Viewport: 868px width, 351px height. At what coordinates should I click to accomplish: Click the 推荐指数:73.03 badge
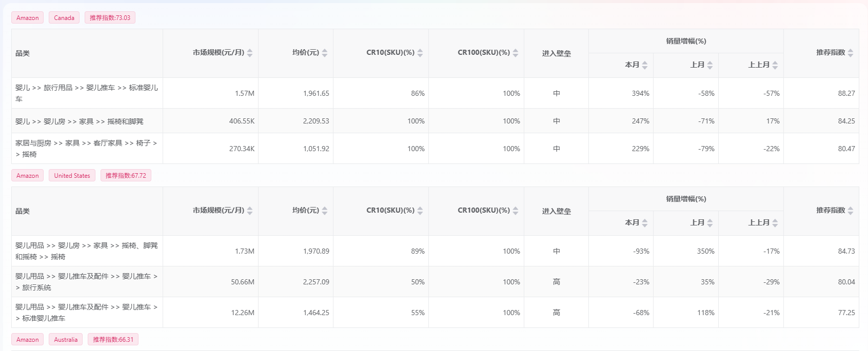pos(110,18)
